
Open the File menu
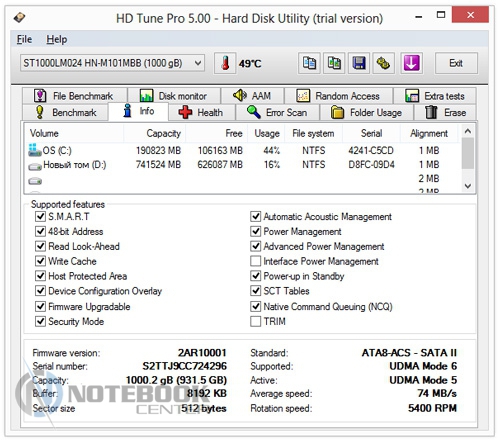click(24, 39)
